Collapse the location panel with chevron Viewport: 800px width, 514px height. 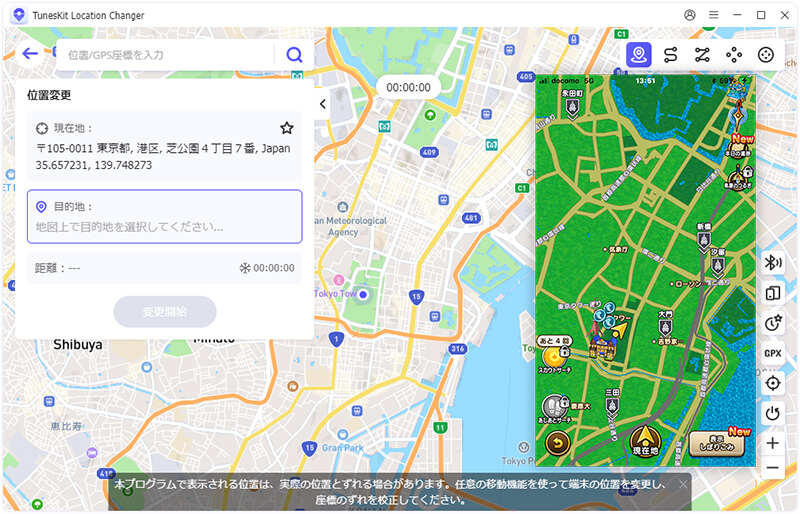pos(322,104)
